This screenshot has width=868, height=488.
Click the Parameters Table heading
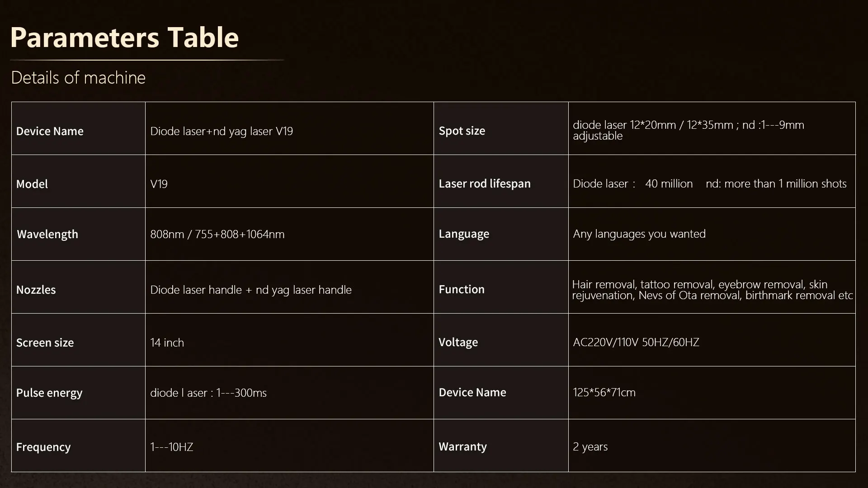point(124,38)
